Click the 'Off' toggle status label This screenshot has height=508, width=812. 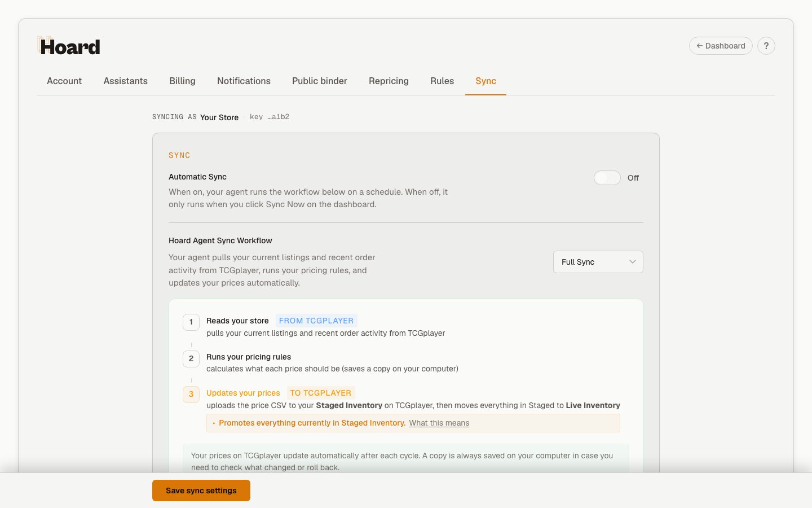(633, 178)
